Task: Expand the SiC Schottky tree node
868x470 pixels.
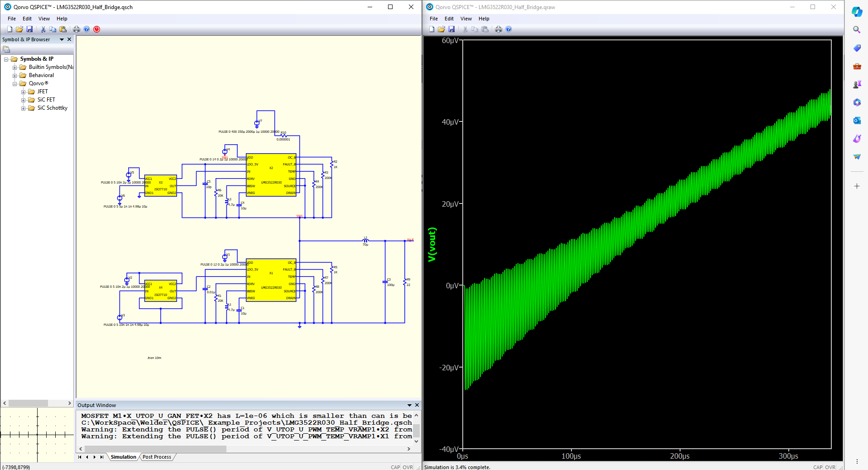Action: [24, 108]
